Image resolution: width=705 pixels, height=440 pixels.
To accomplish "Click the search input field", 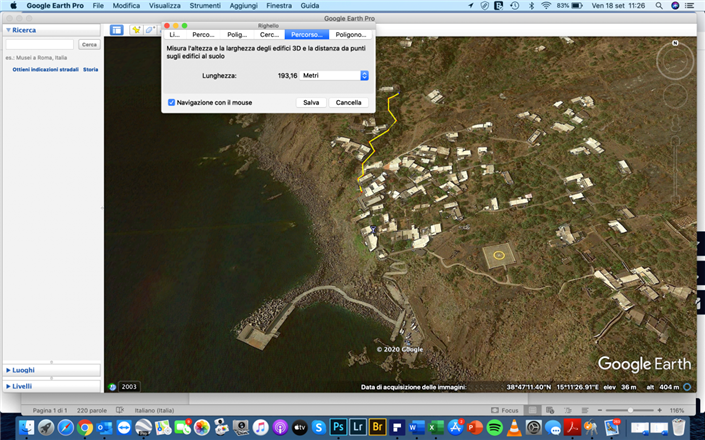I will click(40, 44).
